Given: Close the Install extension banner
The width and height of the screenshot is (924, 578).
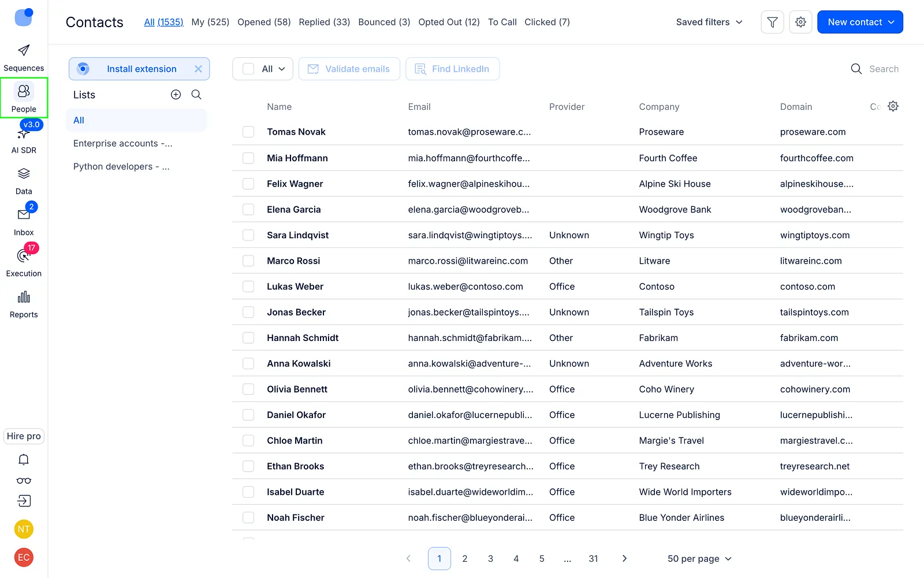Looking at the screenshot, I should point(198,69).
